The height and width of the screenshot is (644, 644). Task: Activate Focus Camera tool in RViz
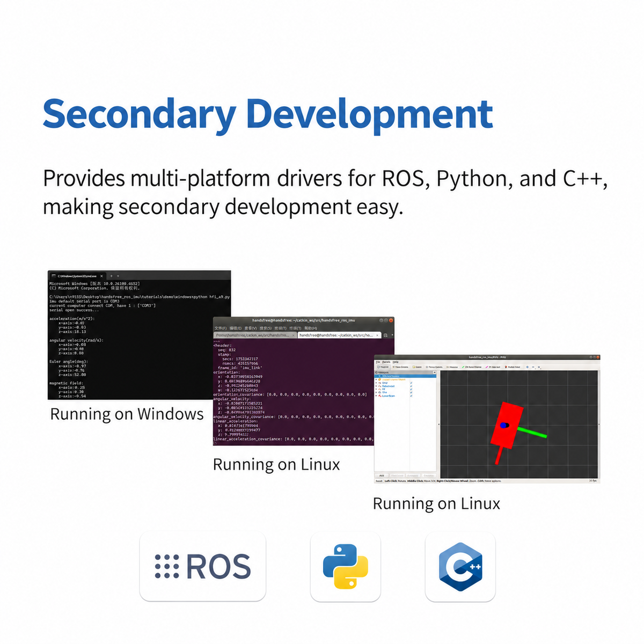tap(434, 367)
